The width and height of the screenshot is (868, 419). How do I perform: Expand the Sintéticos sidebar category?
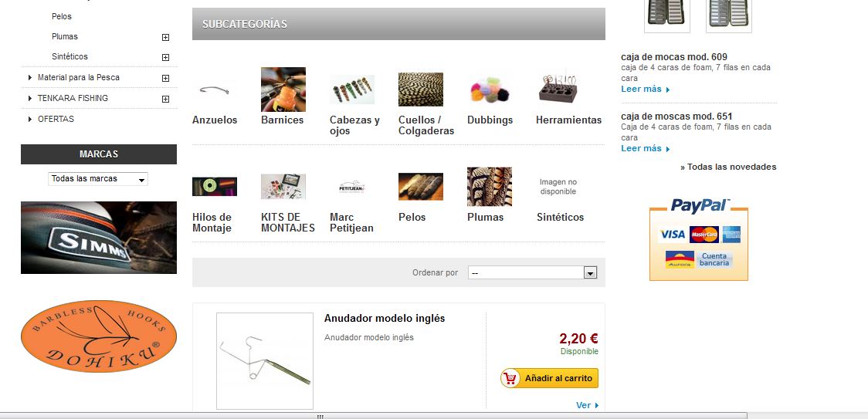coord(165,57)
